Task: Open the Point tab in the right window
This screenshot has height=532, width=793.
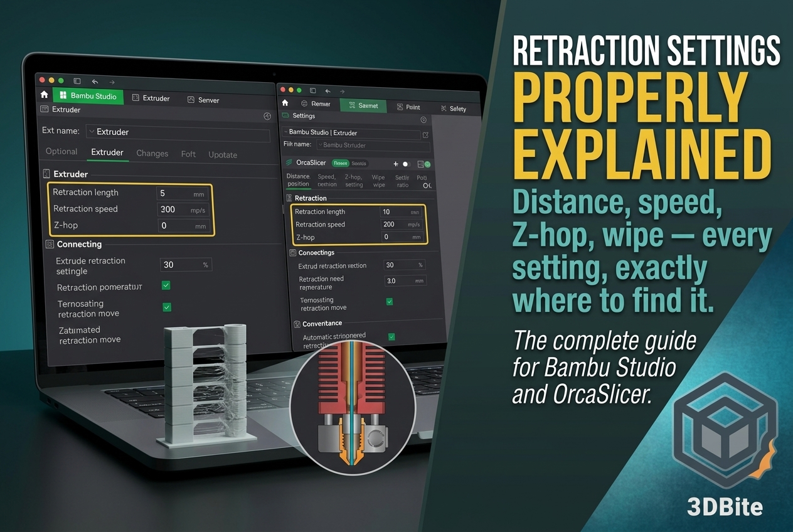Action: pos(408,107)
